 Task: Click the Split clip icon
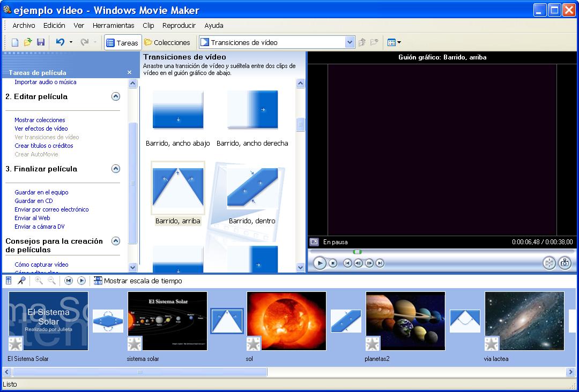pos(549,263)
